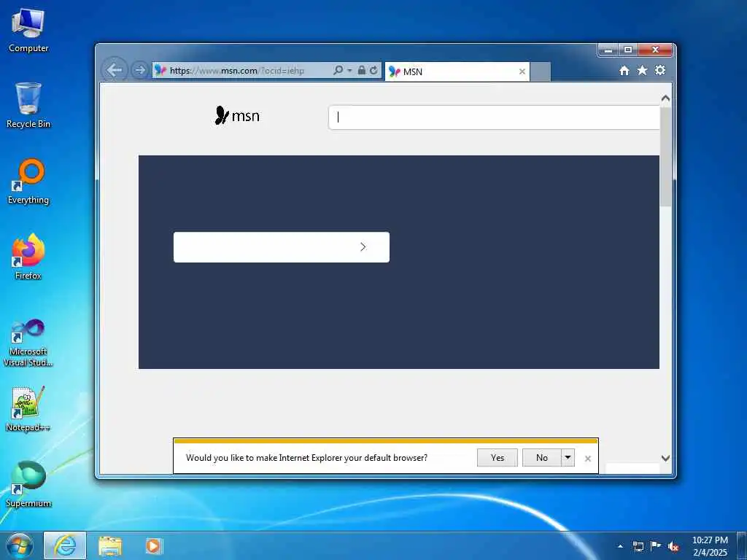This screenshot has width=747, height=560.
Task: Open a new blank tab
Action: 541,72
